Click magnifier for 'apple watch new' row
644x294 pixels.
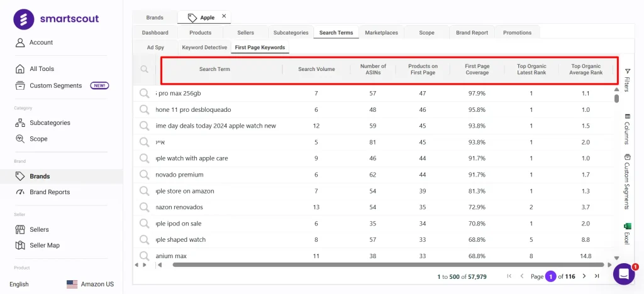click(144, 126)
